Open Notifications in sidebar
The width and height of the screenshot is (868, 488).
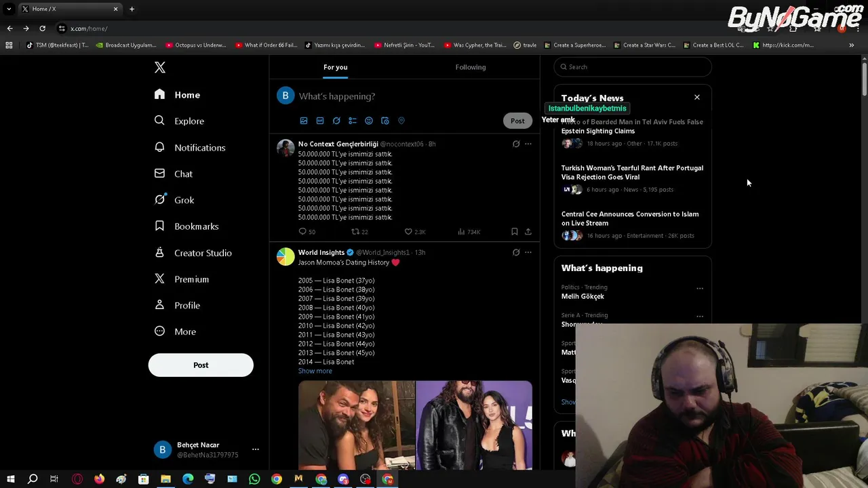click(190, 147)
